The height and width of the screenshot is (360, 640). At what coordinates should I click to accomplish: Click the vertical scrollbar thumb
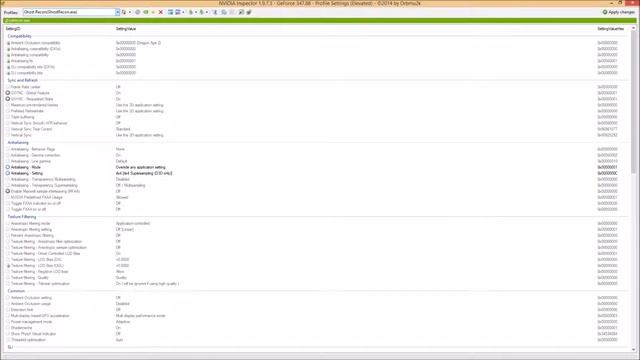click(633, 102)
